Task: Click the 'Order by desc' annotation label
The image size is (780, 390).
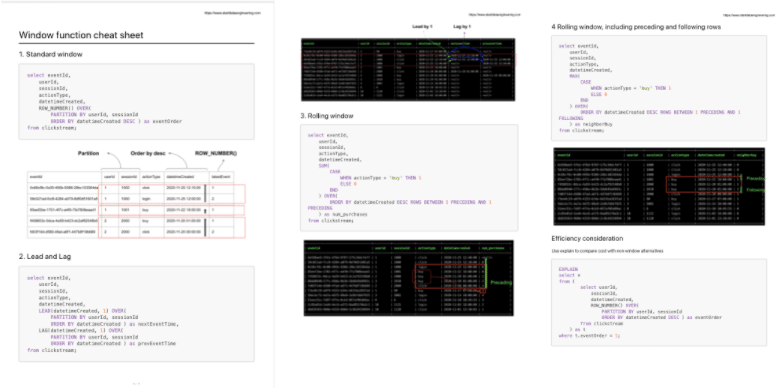Action: click(148, 154)
